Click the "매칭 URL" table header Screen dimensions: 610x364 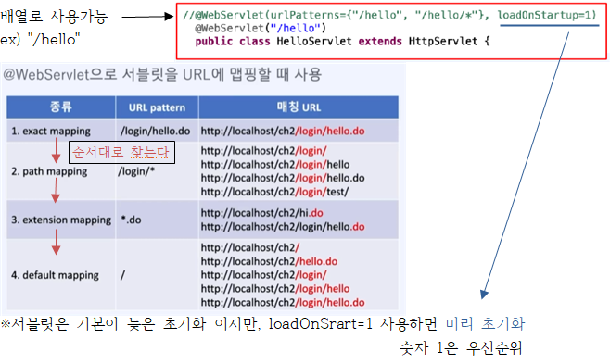(x=299, y=107)
